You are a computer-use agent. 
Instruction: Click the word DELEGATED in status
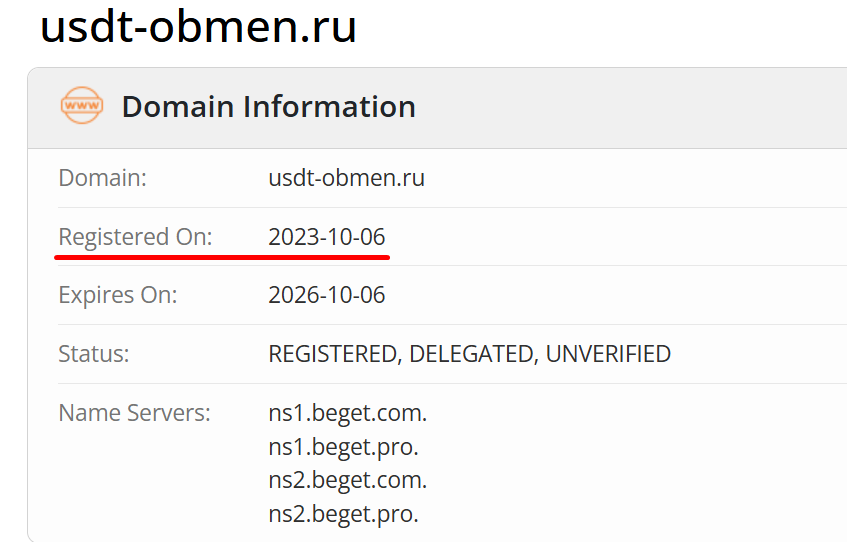(472, 354)
